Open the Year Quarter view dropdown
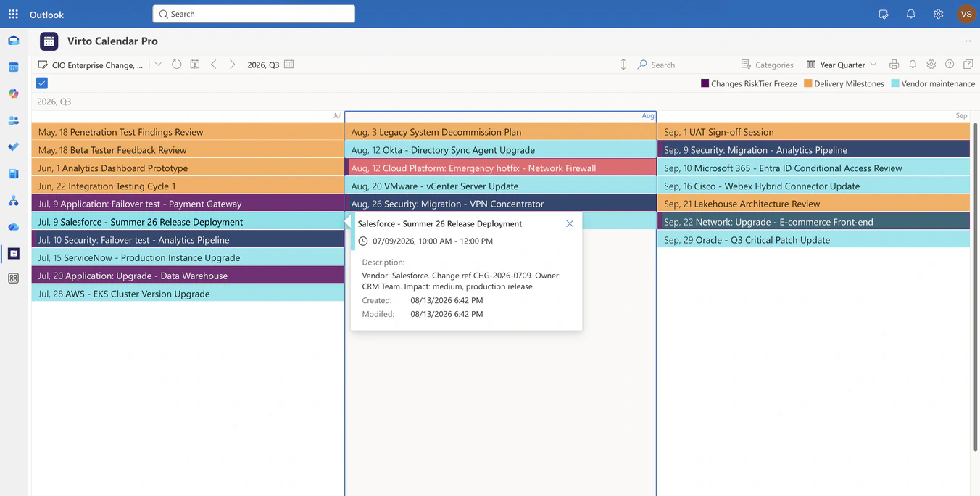This screenshot has width=980, height=496. coord(842,65)
